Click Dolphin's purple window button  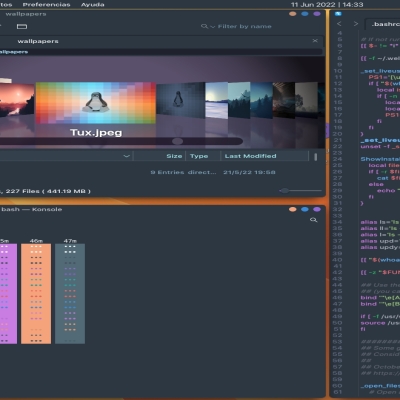[x=317, y=14]
